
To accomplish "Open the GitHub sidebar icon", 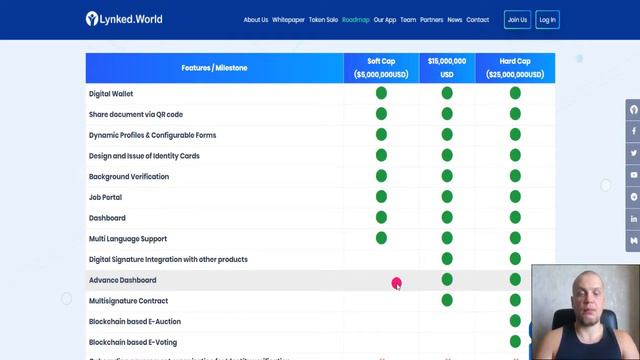I will [x=633, y=109].
